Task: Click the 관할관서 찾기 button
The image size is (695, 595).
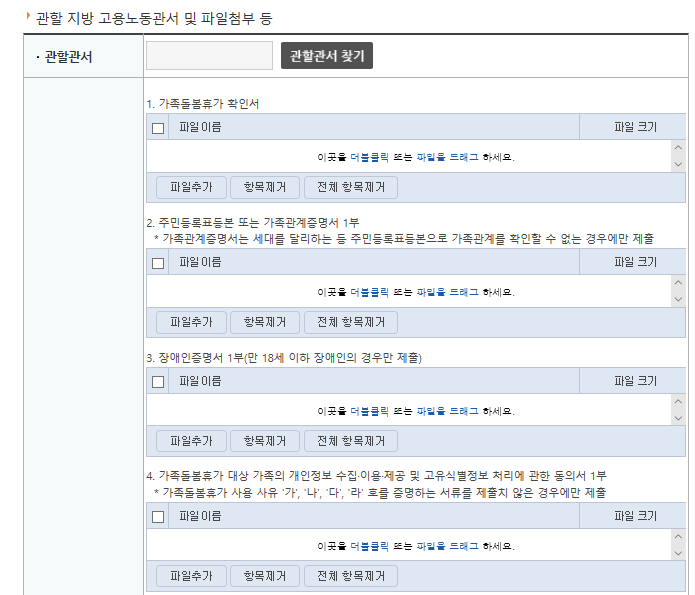Action: pos(327,55)
